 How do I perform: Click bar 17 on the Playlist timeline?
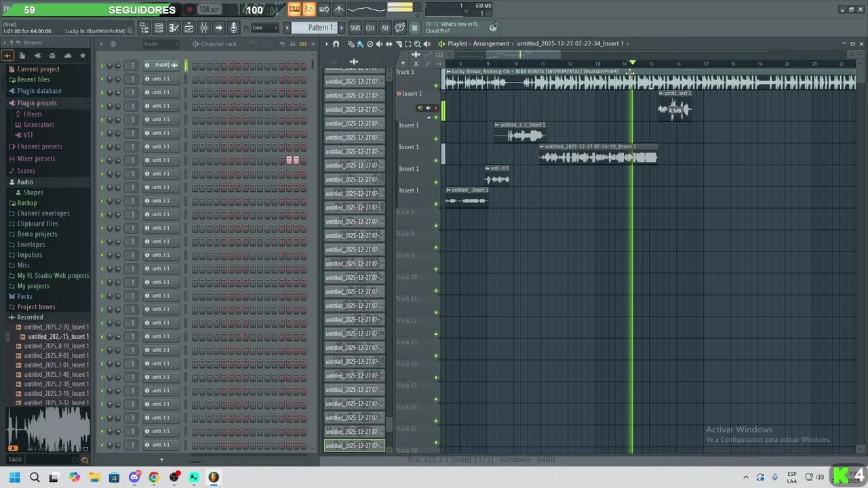click(706, 64)
